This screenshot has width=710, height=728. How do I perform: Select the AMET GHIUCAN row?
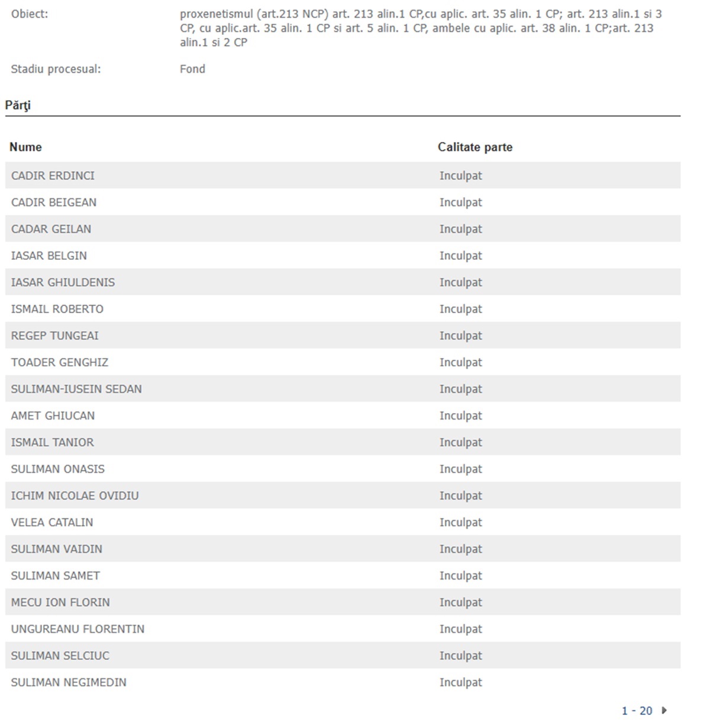pos(343,415)
